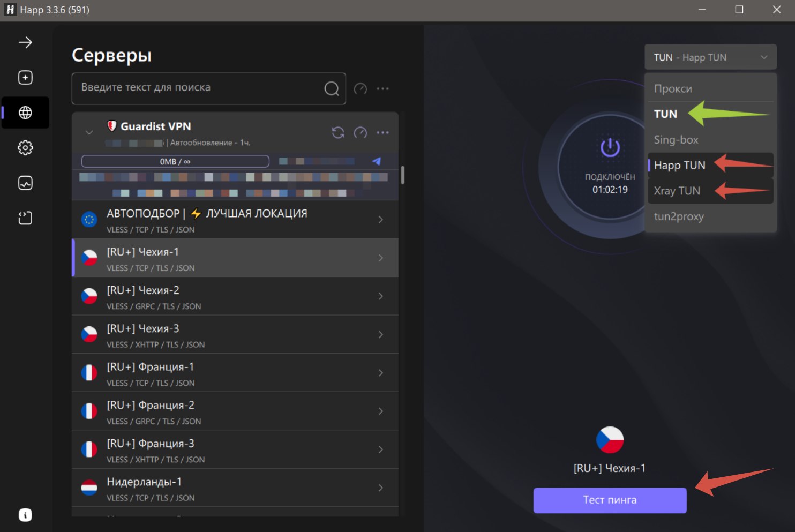Open details chevron for Нидерланды-1 server

[x=381, y=488]
